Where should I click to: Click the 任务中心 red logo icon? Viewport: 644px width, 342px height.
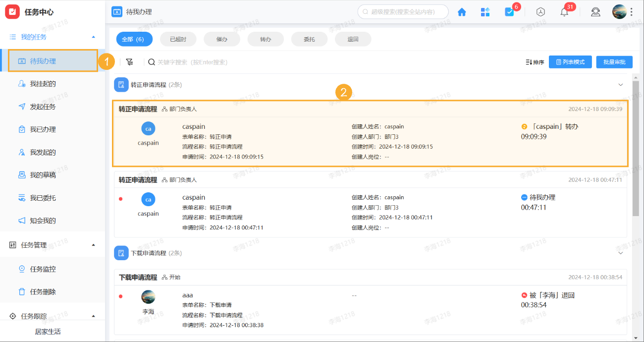coord(12,11)
